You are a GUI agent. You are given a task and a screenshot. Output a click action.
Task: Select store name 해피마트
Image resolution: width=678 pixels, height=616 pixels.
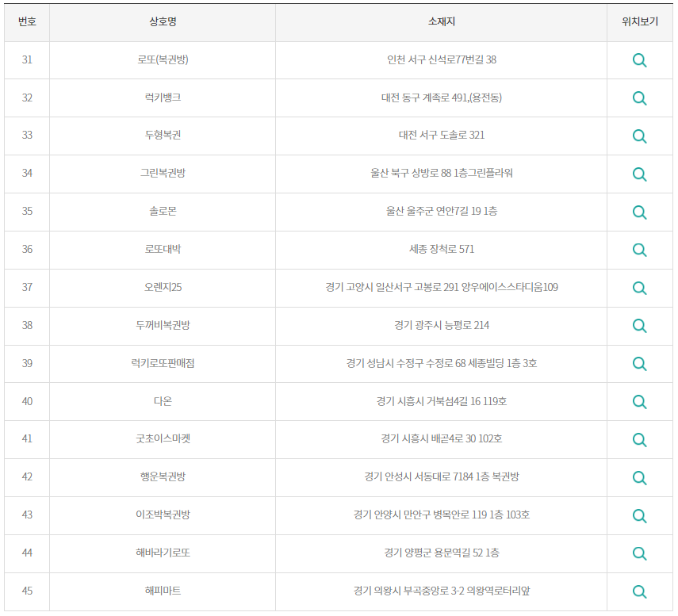(163, 591)
